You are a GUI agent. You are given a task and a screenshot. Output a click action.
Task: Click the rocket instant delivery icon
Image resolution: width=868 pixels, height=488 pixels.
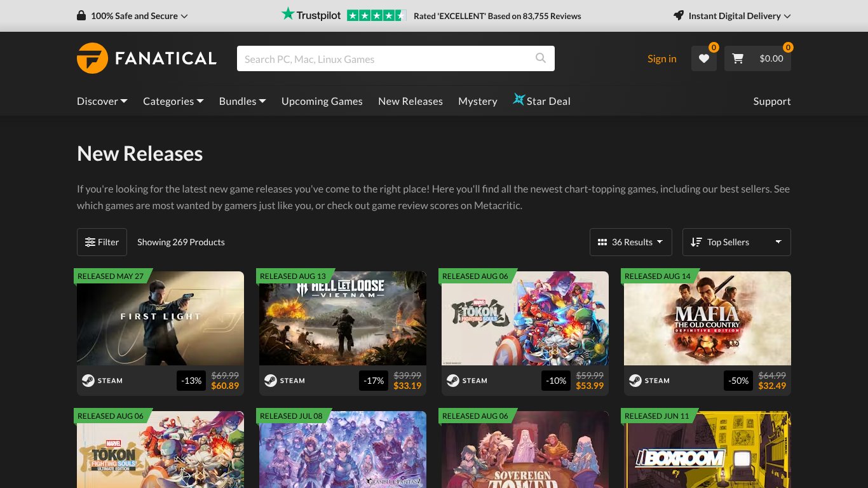coord(679,16)
